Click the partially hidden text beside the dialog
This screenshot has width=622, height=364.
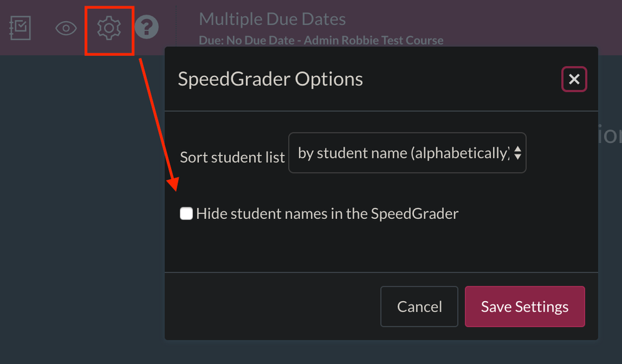pos(610,135)
